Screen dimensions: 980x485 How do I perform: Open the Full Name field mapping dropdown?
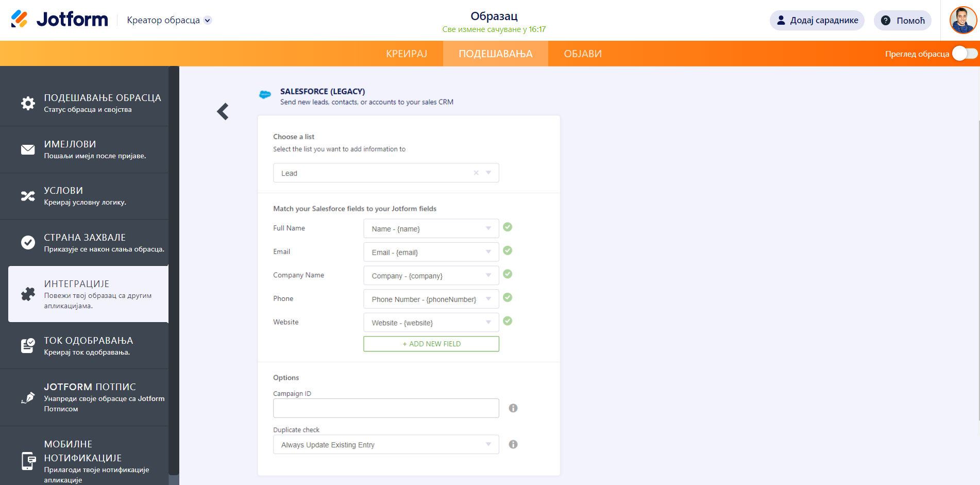431,228
